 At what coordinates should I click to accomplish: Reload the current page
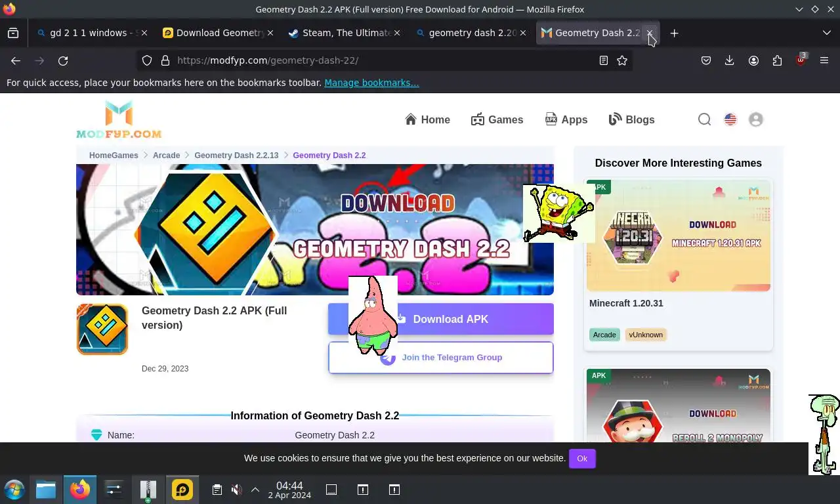pos(63,60)
